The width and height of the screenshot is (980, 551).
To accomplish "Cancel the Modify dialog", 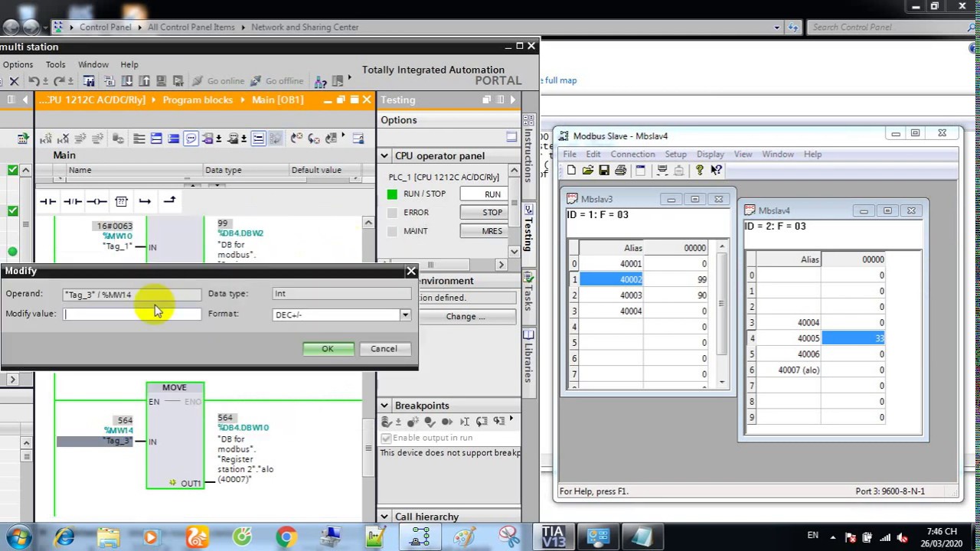I will point(384,349).
